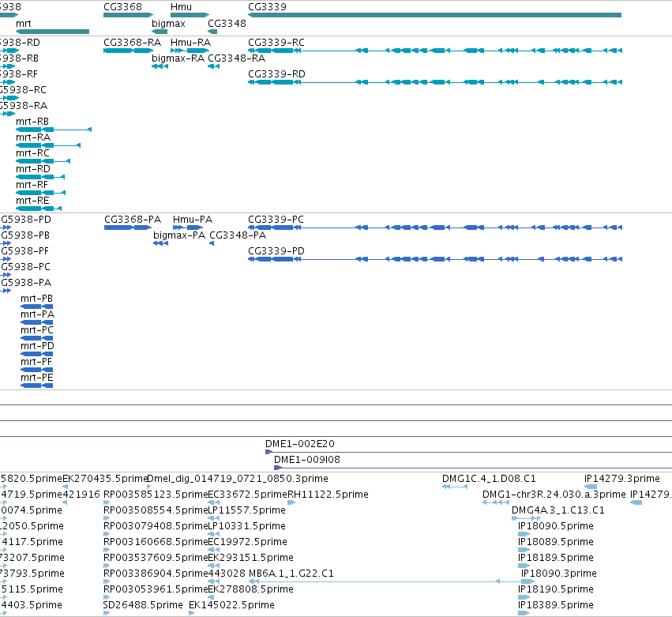Select transcript mrt-RE
This screenshot has width=672, height=617.
pyautogui.click(x=39, y=209)
